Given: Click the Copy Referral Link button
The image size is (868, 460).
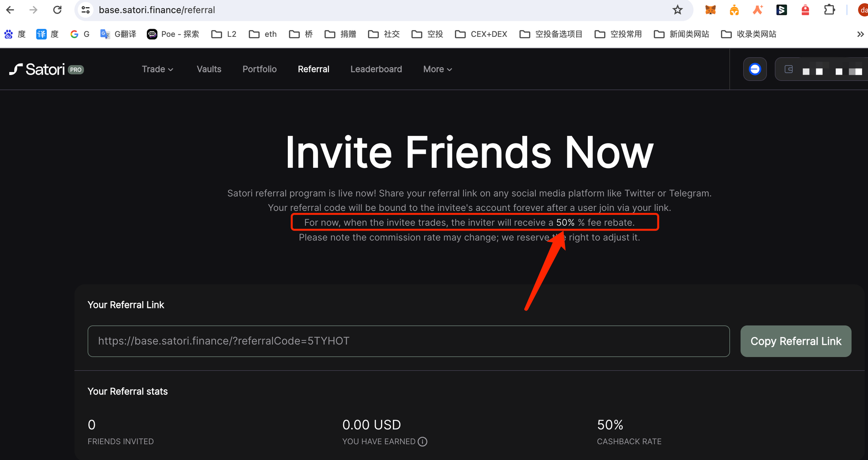Looking at the screenshot, I should tap(796, 341).
